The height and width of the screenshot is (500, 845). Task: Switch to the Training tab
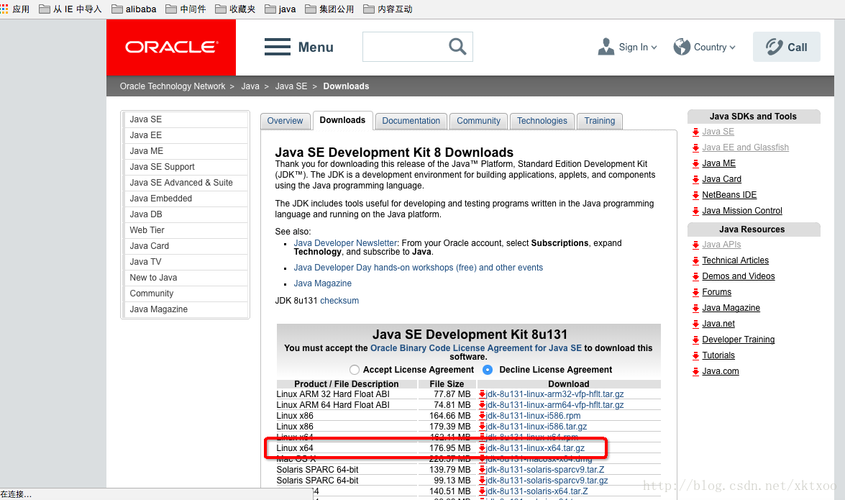pos(600,121)
